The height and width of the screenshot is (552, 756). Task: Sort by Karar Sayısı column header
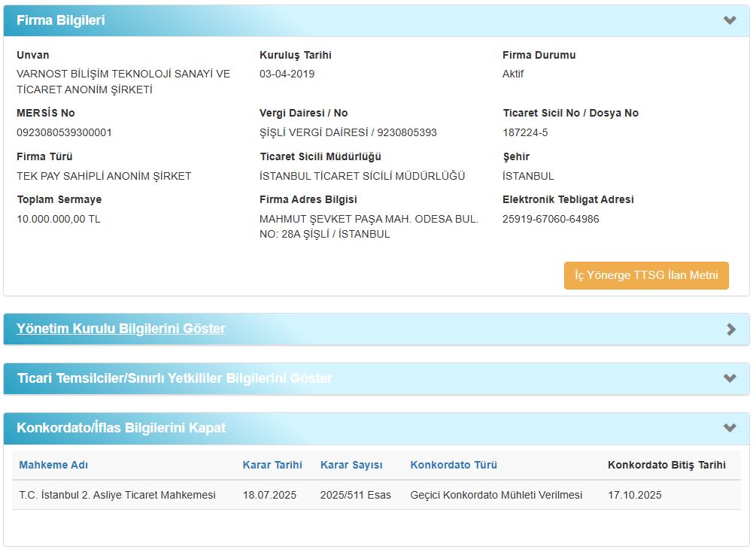pos(351,465)
